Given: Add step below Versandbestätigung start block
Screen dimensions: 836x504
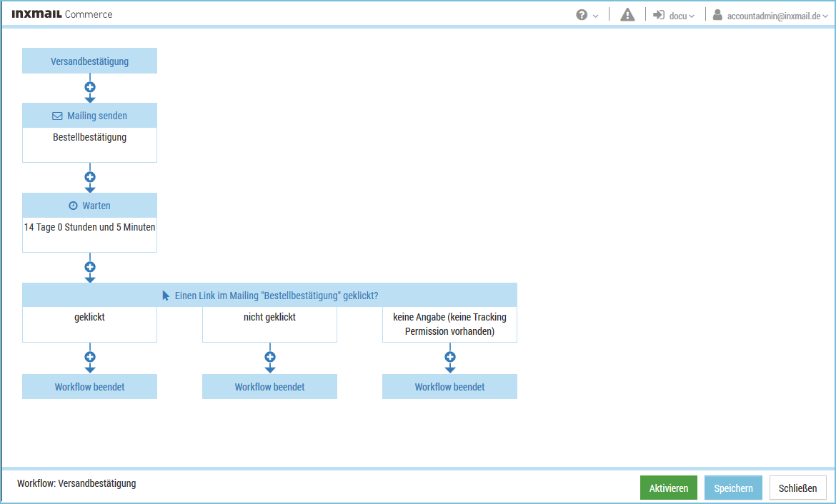Looking at the screenshot, I should click(x=90, y=87).
